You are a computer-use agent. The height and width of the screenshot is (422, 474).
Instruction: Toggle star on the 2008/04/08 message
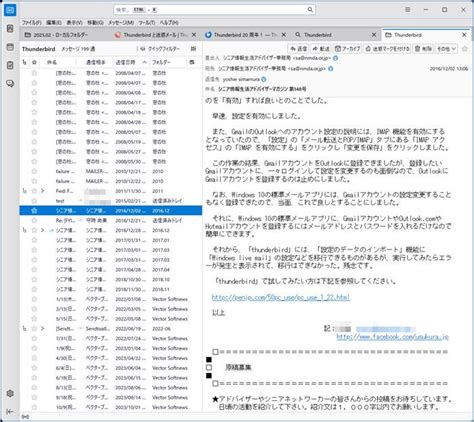[x=34, y=93]
